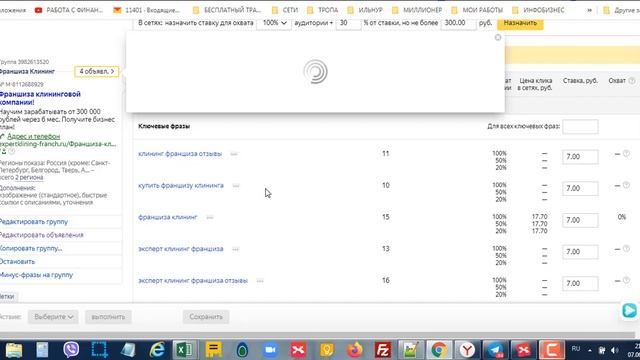This screenshot has height=360, width=640.
Task: Open keyword 'эксперт клининг франшиза'
Action: [x=180, y=249]
